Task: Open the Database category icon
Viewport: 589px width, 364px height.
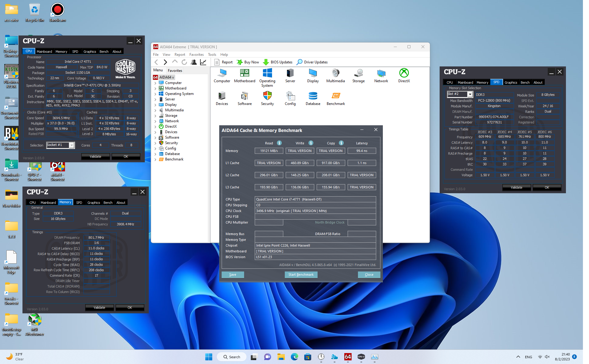Action: (x=313, y=98)
